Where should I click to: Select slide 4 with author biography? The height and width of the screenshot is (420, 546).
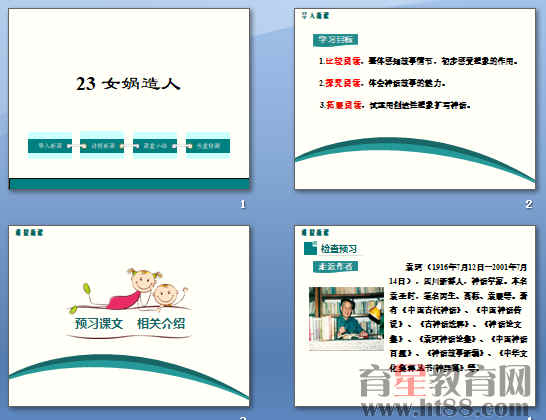[x=415, y=316]
